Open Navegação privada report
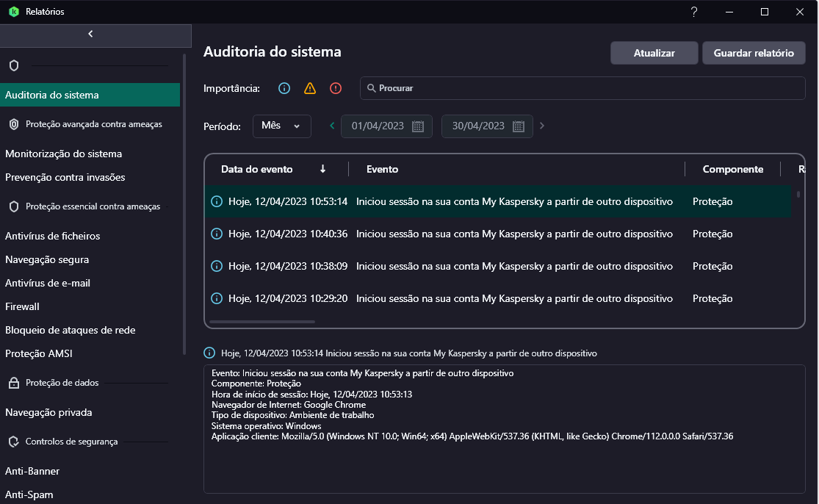This screenshot has height=504, width=819. coord(48,412)
